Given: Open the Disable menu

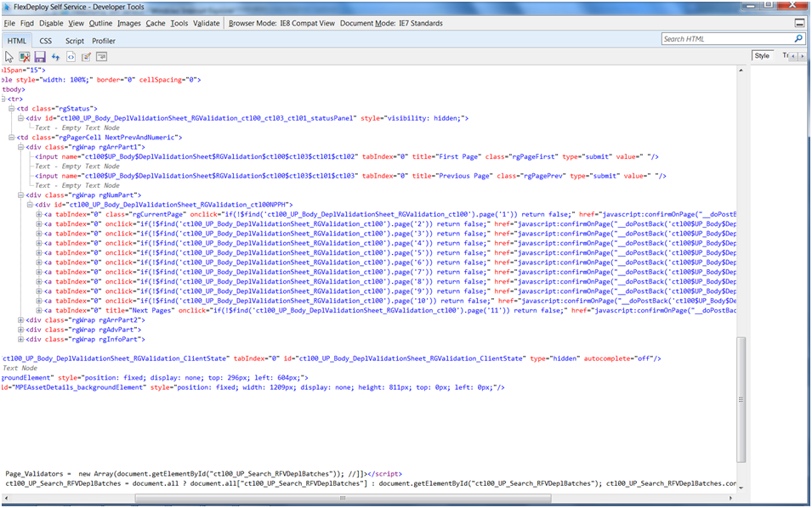Looking at the screenshot, I should click(51, 23).
